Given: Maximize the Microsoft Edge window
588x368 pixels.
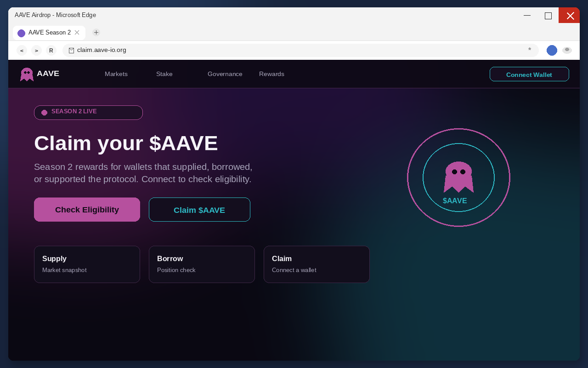Looking at the screenshot, I should click(x=548, y=15).
